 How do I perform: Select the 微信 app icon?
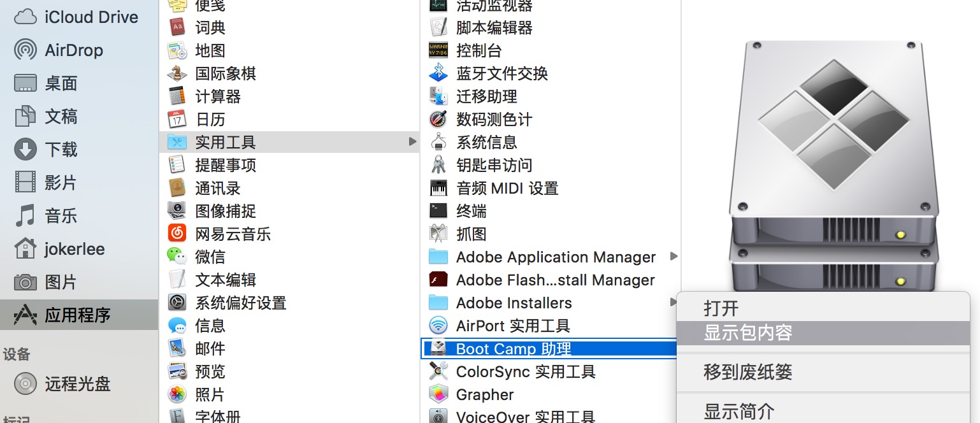click(177, 257)
